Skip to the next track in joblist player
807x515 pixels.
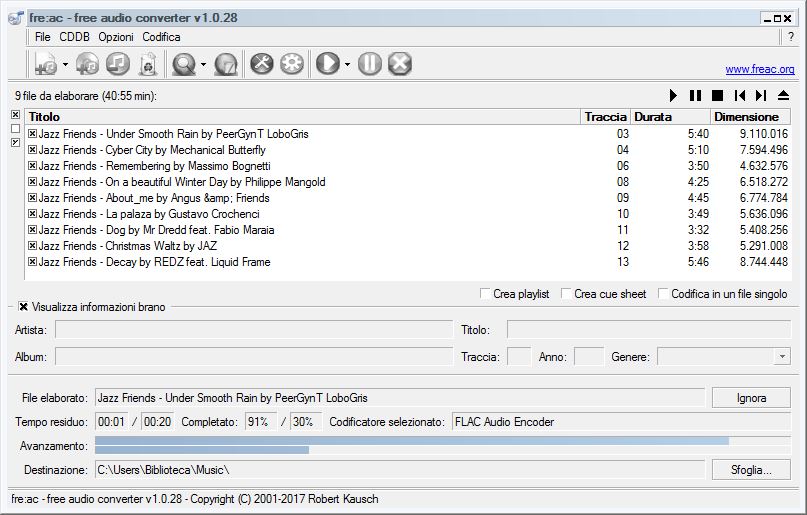pos(761,96)
